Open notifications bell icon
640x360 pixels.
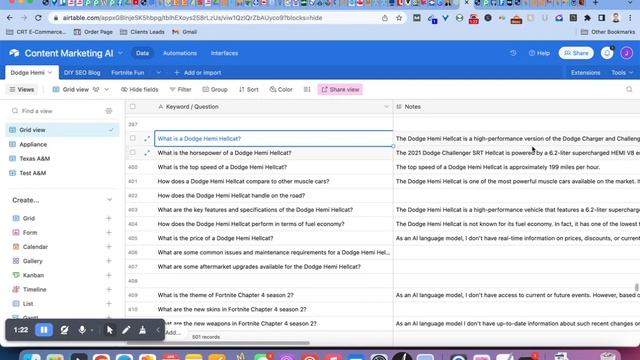tap(607, 53)
